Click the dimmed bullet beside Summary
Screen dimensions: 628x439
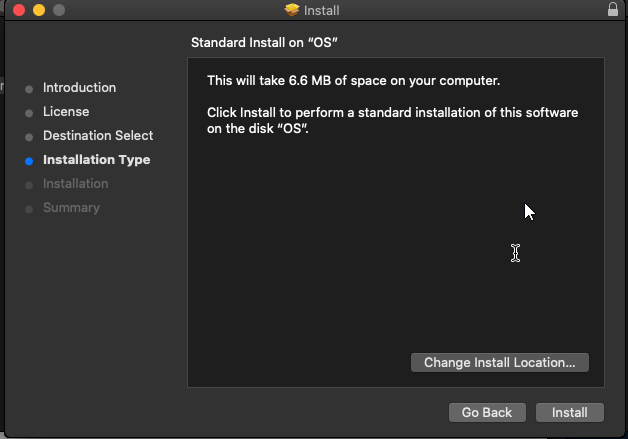coord(29,208)
